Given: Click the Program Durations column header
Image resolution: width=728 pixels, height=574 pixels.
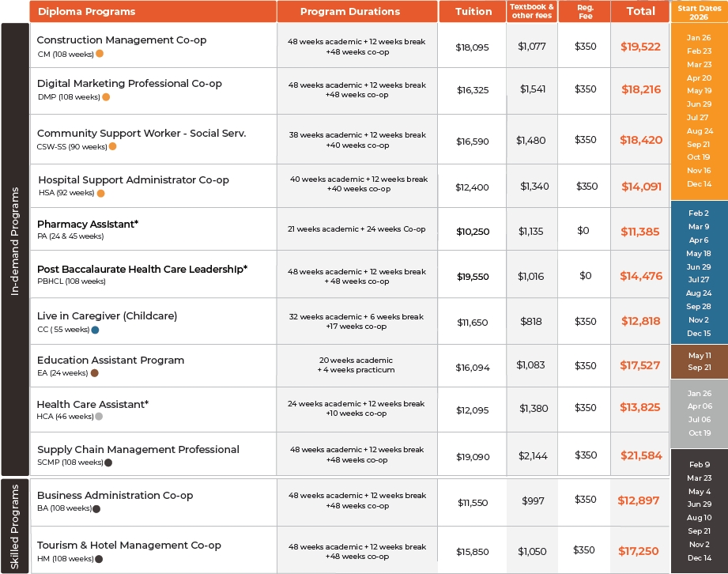Looking at the screenshot, I should 350,12.
